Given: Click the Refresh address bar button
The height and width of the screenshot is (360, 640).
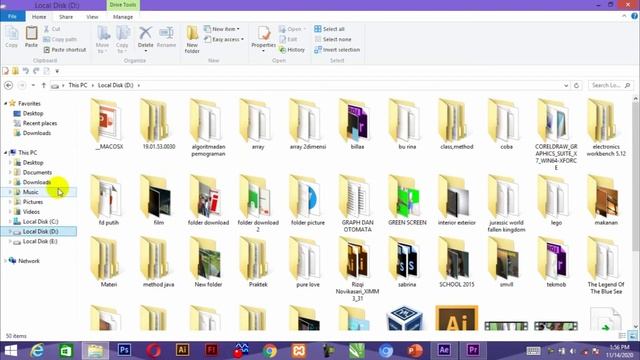Looking at the screenshot, I should point(576,85).
